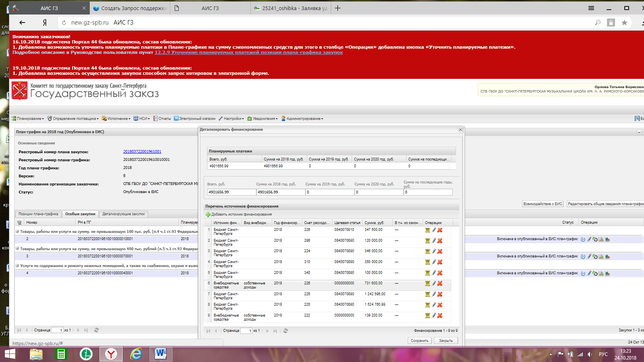Viewport: 644px width, 362px height.
Task: Click checkmark chart icon for purchase position 3
Action: pos(601,257)
